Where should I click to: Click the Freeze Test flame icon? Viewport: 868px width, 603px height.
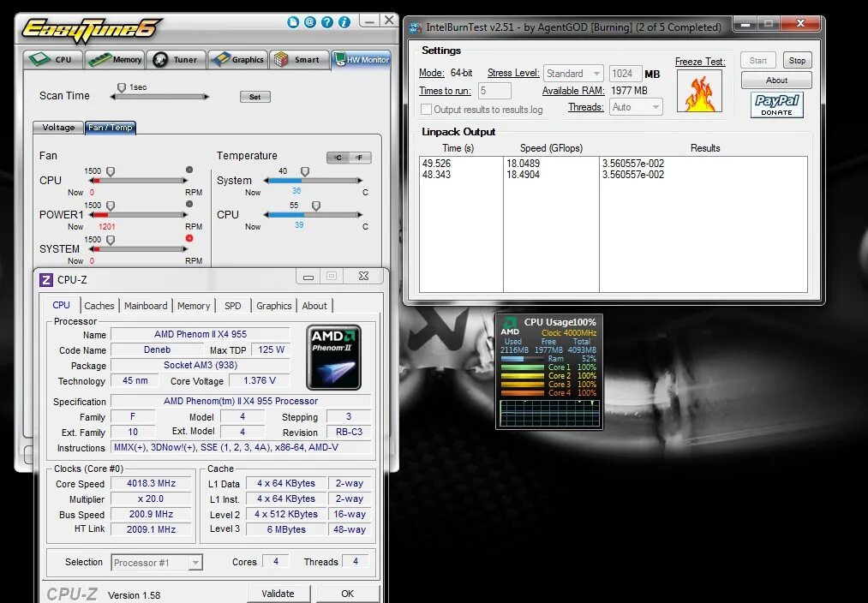tap(699, 92)
